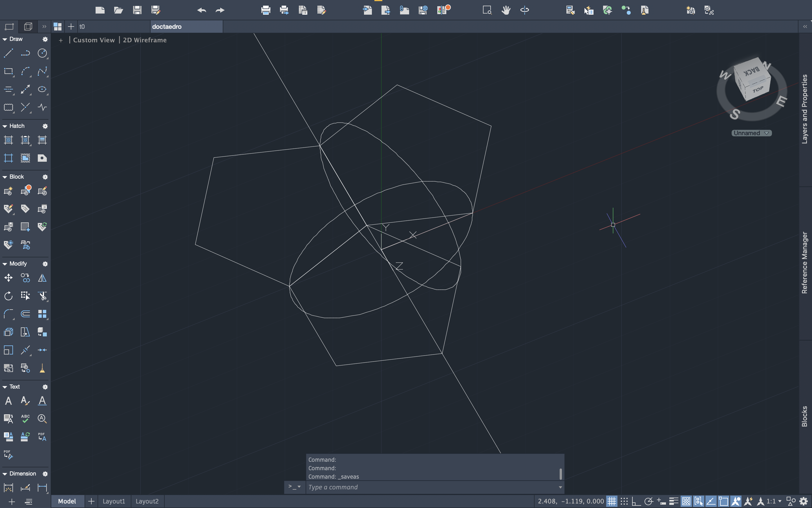The width and height of the screenshot is (812, 508).
Task: Open the Layers and Properties palette
Action: [805, 109]
